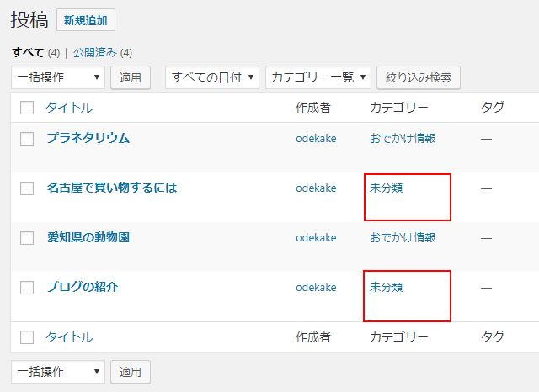Click the 絞り込み検索 filter button
This screenshot has width=539, height=392.
coord(418,78)
